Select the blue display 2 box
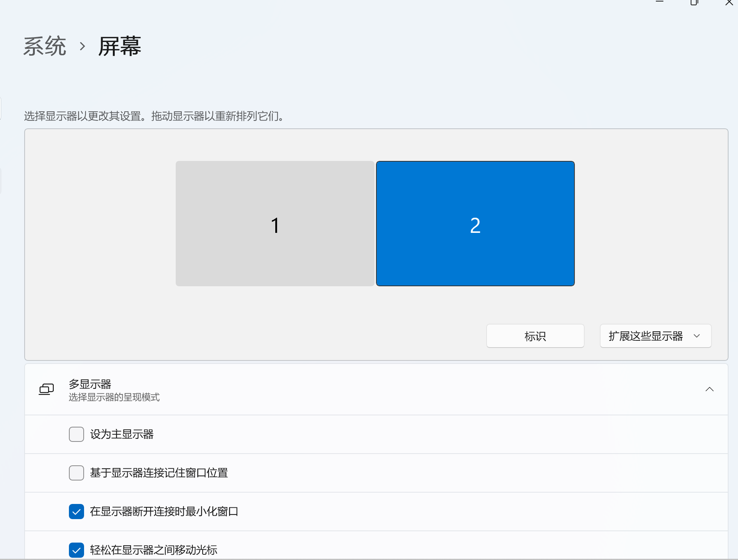 (475, 224)
